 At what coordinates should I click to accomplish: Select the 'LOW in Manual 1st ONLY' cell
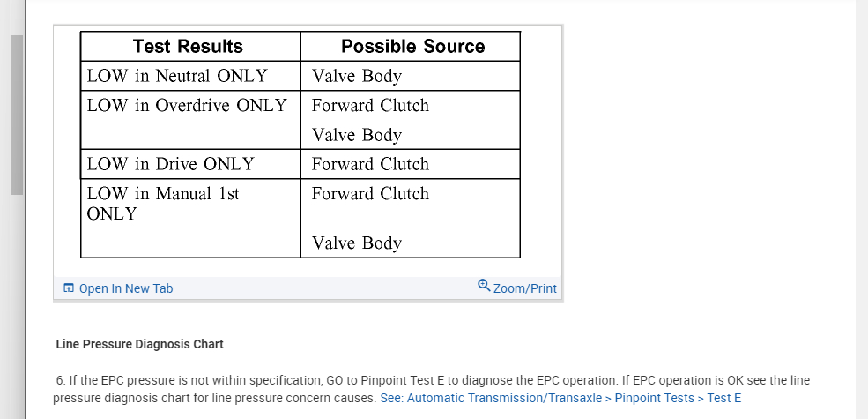tap(163, 204)
